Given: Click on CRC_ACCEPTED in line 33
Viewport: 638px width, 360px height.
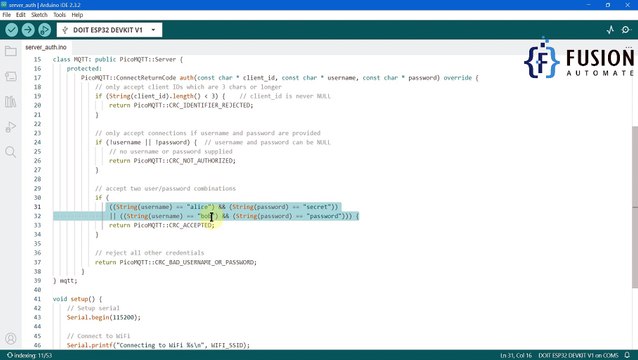Looking at the screenshot, I should [x=191, y=225].
